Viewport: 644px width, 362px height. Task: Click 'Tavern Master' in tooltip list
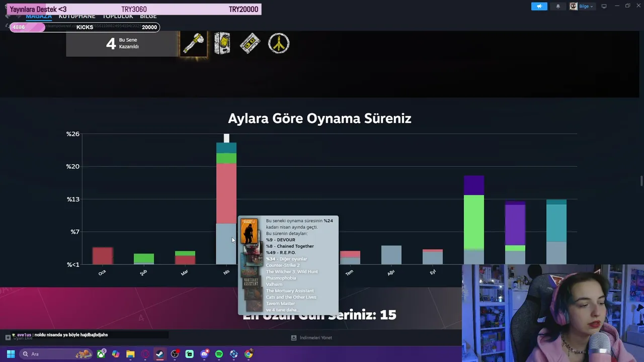280,304
